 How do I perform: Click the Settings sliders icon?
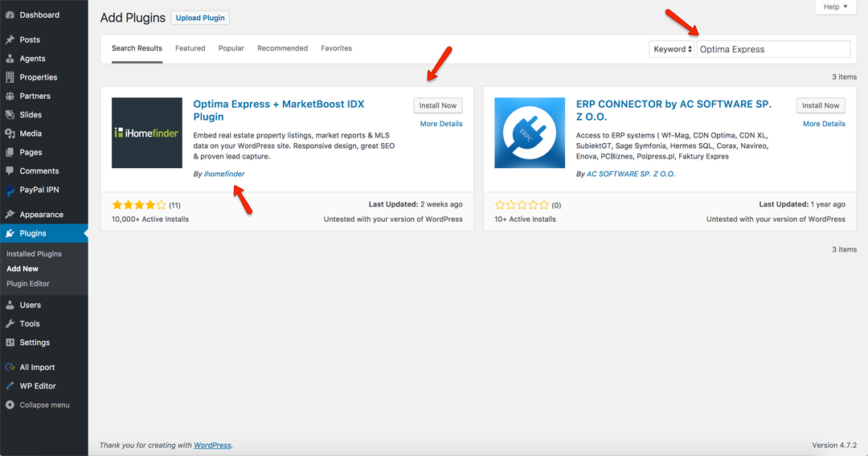point(10,343)
